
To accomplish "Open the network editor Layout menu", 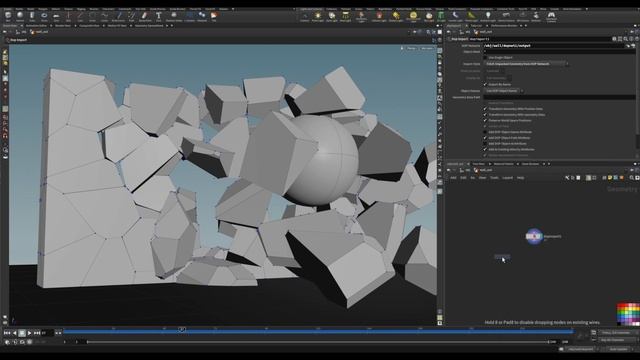I will [x=507, y=178].
